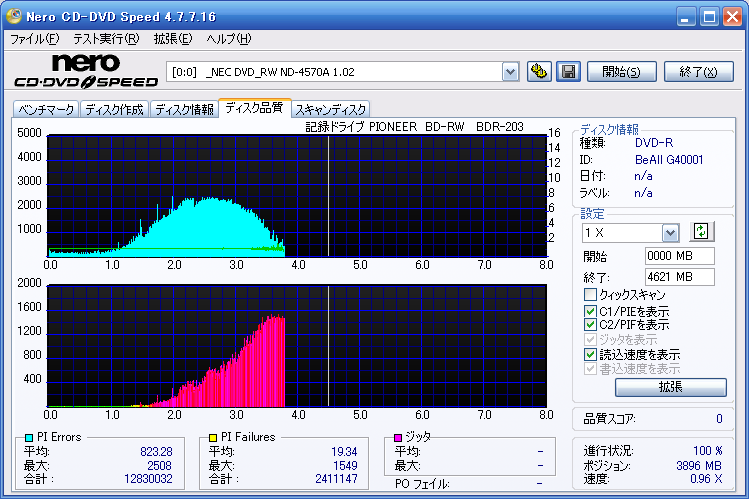This screenshot has width=749, height=499.
Task: Maximize the Nero CD-DVD Speed window
Action: pyautogui.click(x=709, y=17)
